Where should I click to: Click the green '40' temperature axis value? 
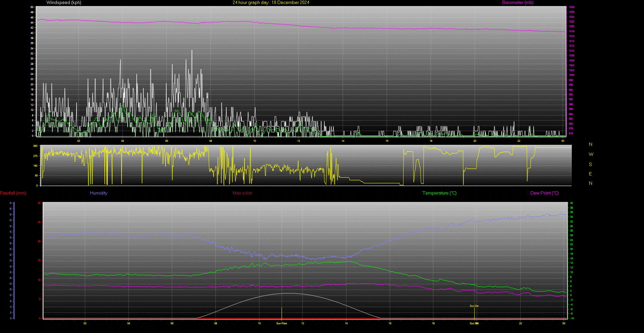point(571,203)
